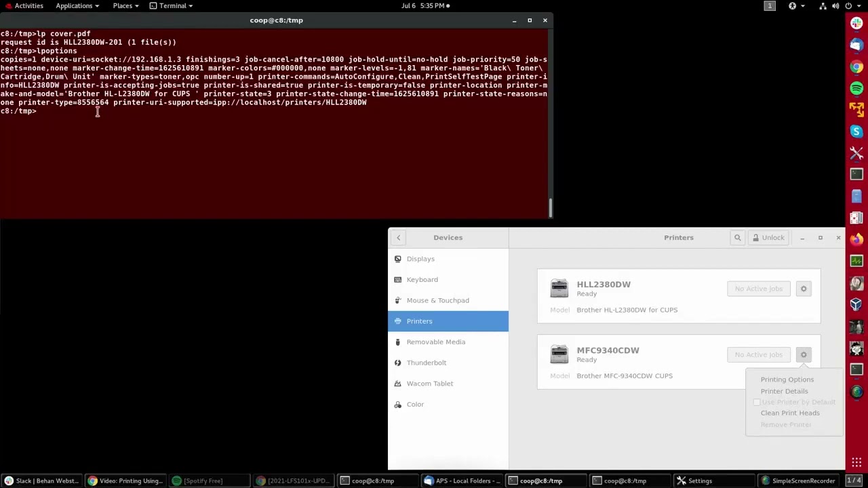Image resolution: width=868 pixels, height=488 pixels.
Task: Switch to APS - Local Folders window
Action: (x=462, y=481)
